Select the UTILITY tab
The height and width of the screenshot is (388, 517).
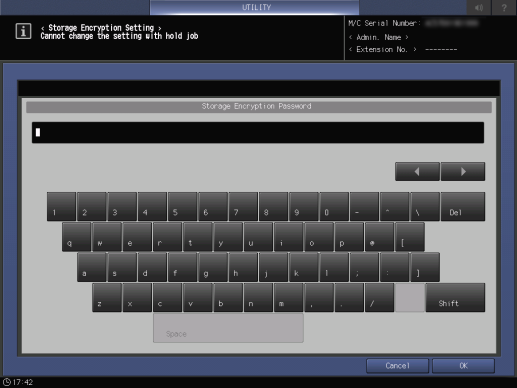tap(255, 7)
